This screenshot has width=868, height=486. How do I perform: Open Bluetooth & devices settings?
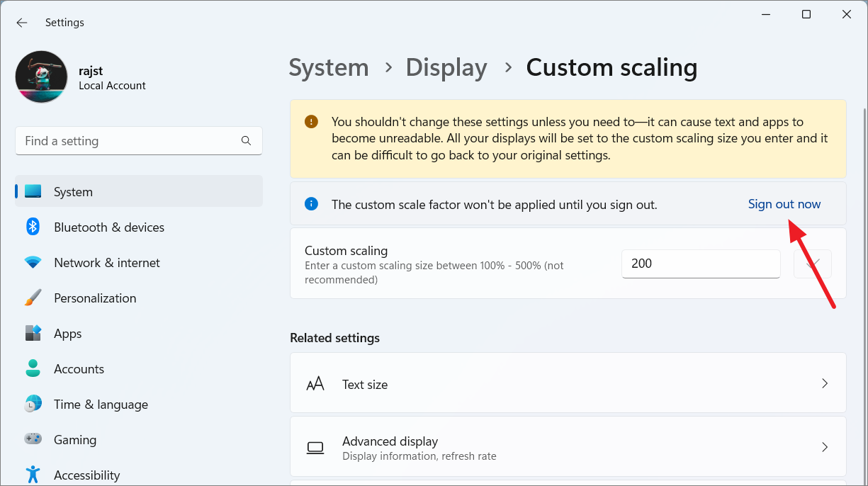108,227
